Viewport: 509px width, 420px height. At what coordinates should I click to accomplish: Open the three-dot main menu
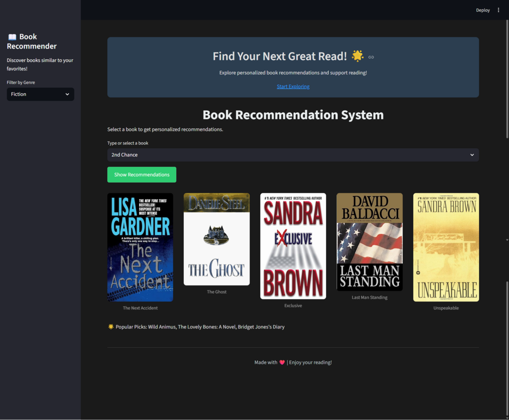[x=498, y=10]
